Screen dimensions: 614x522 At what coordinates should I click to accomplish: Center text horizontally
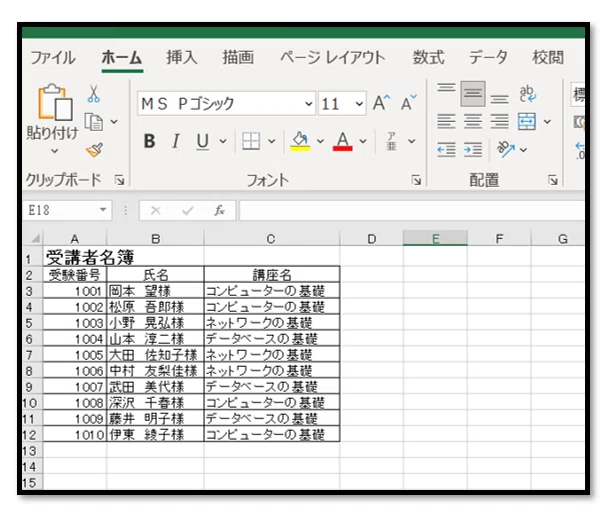pos(473,122)
